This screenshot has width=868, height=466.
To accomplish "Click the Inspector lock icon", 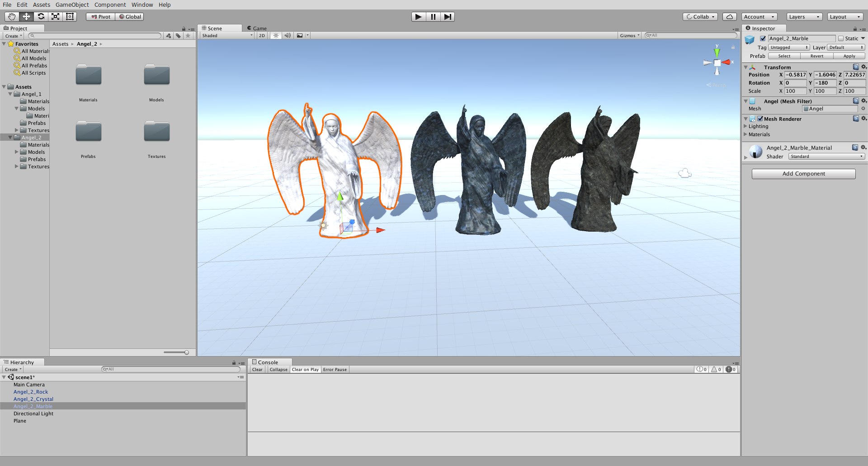I will pyautogui.click(x=855, y=29).
